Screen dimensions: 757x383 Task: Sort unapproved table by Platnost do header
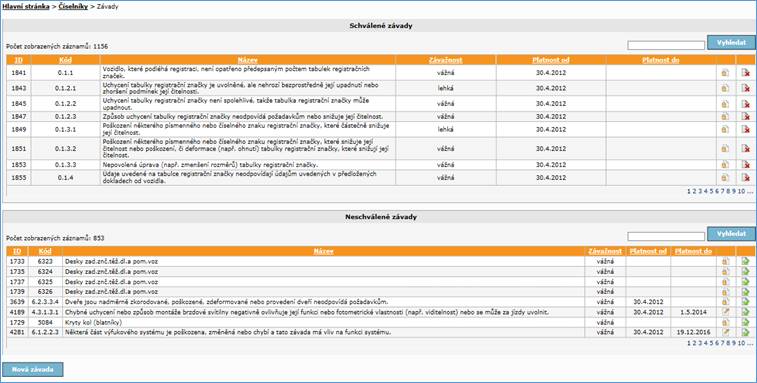pyautogui.click(x=693, y=251)
